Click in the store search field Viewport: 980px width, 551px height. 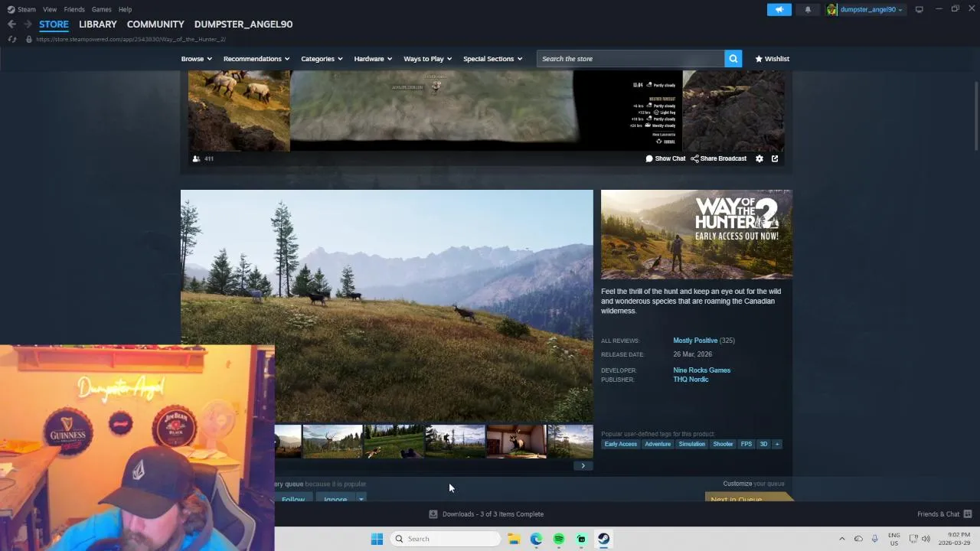[x=630, y=59]
